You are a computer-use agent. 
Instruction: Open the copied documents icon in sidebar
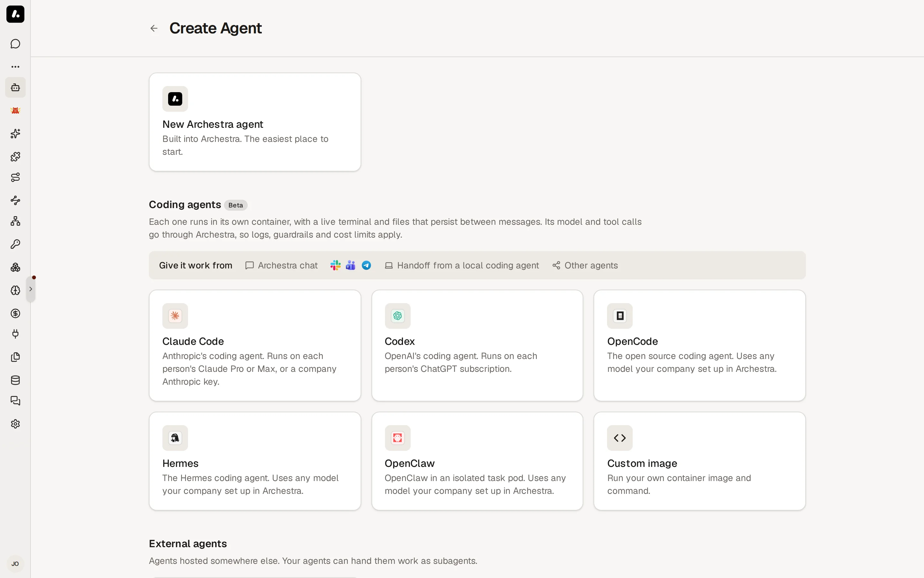(15, 357)
